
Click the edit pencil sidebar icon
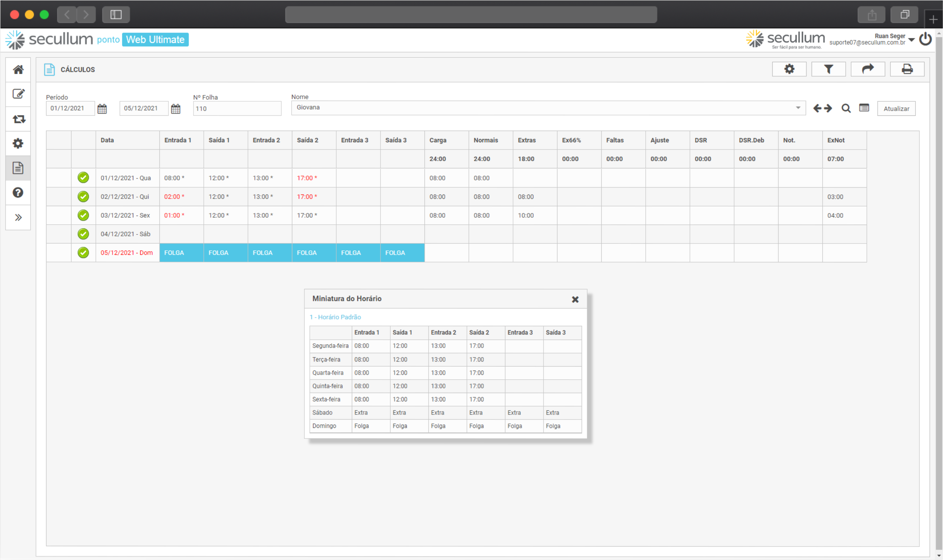(18, 94)
